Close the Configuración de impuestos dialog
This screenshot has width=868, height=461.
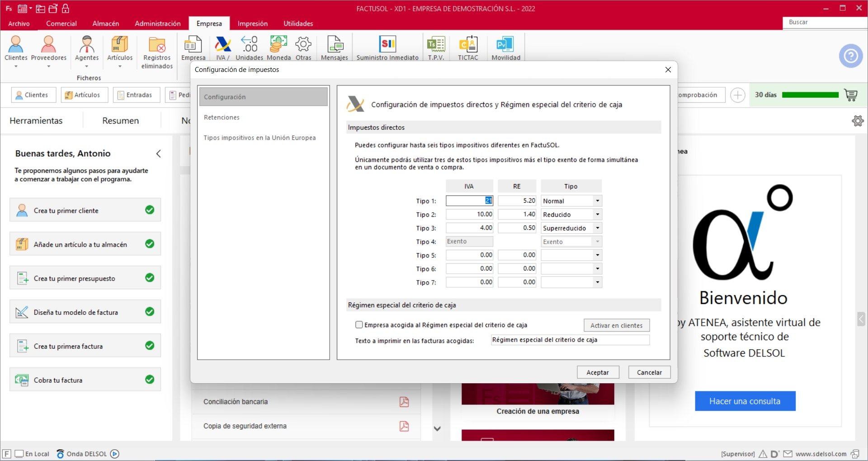(x=668, y=70)
